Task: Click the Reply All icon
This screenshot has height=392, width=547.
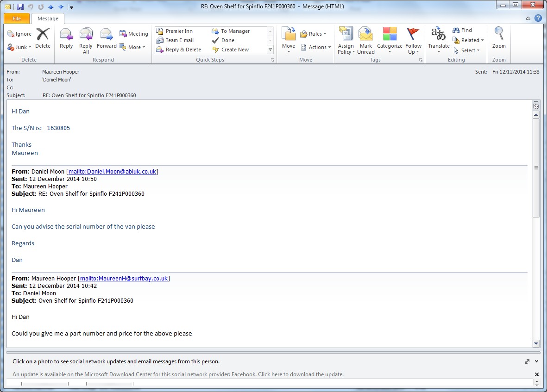Action: tap(86, 38)
